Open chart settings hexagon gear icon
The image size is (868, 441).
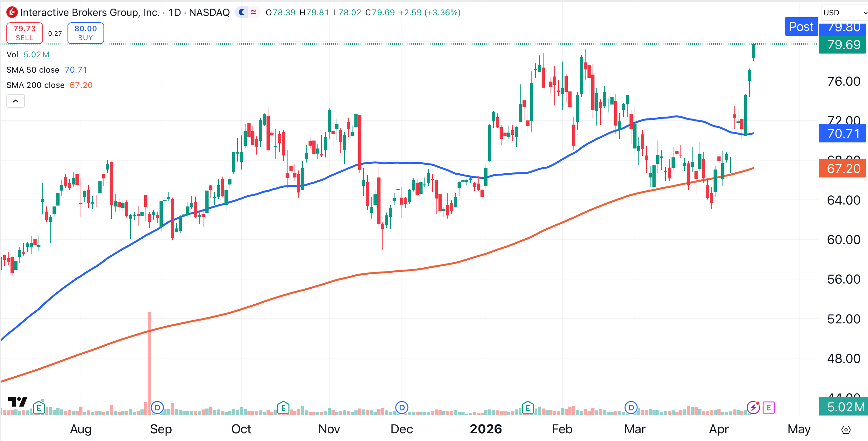point(846,430)
